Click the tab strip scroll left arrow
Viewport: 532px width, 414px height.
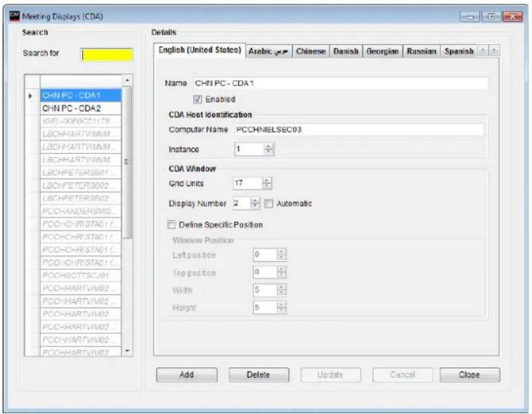click(482, 51)
